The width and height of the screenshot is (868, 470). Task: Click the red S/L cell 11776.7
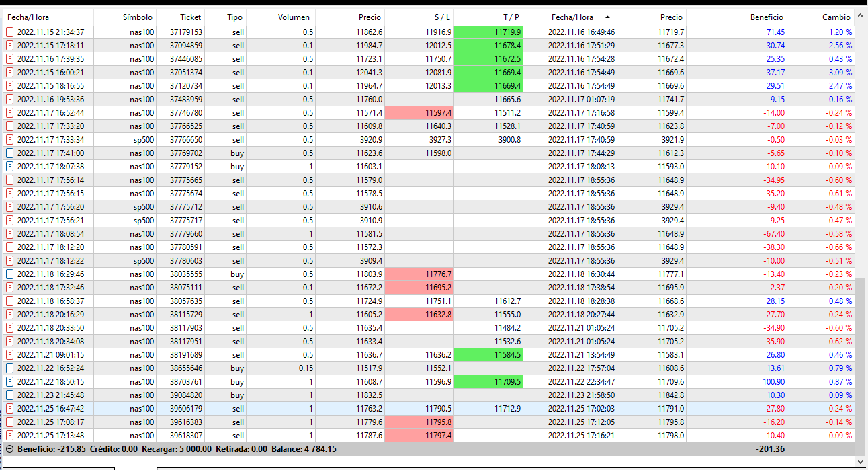click(x=420, y=274)
